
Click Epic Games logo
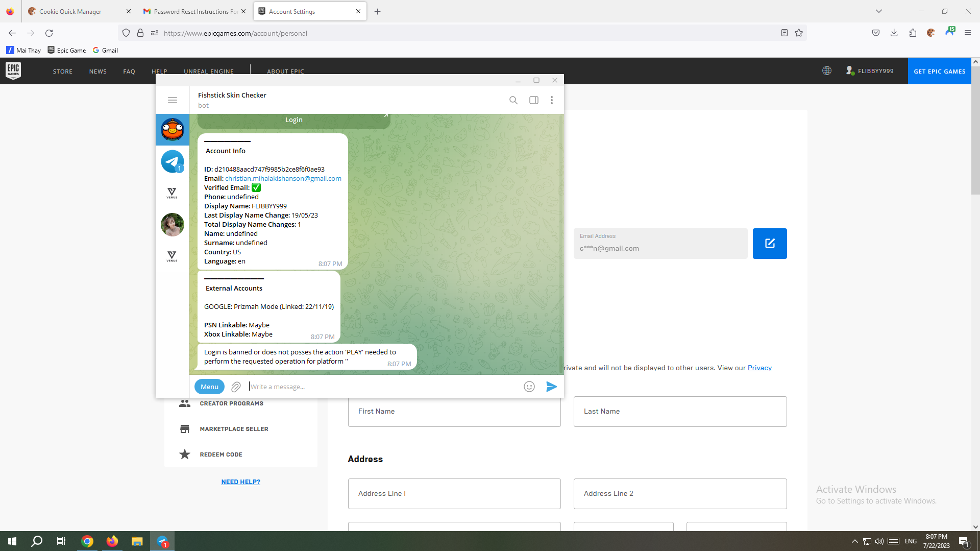tap(13, 71)
